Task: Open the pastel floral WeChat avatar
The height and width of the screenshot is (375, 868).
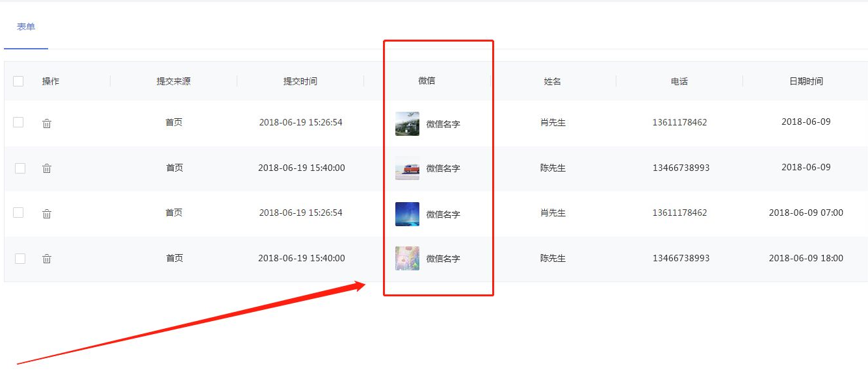Action: (407, 259)
